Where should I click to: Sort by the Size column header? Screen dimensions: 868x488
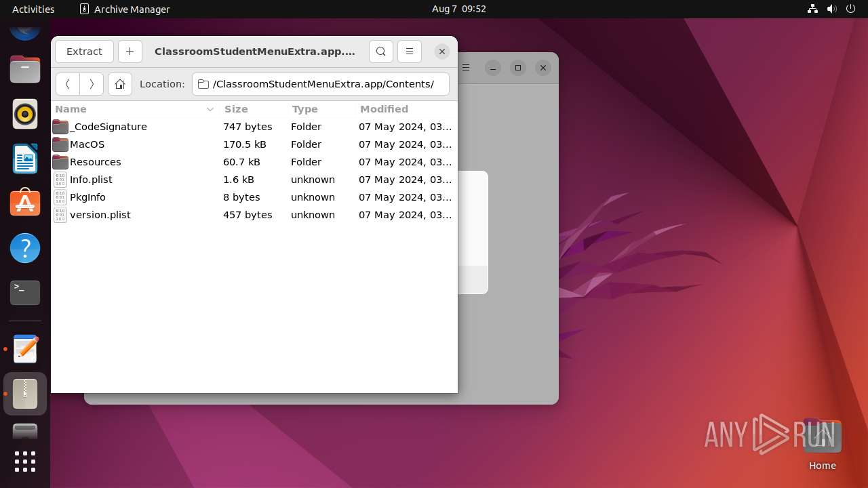coord(254,109)
